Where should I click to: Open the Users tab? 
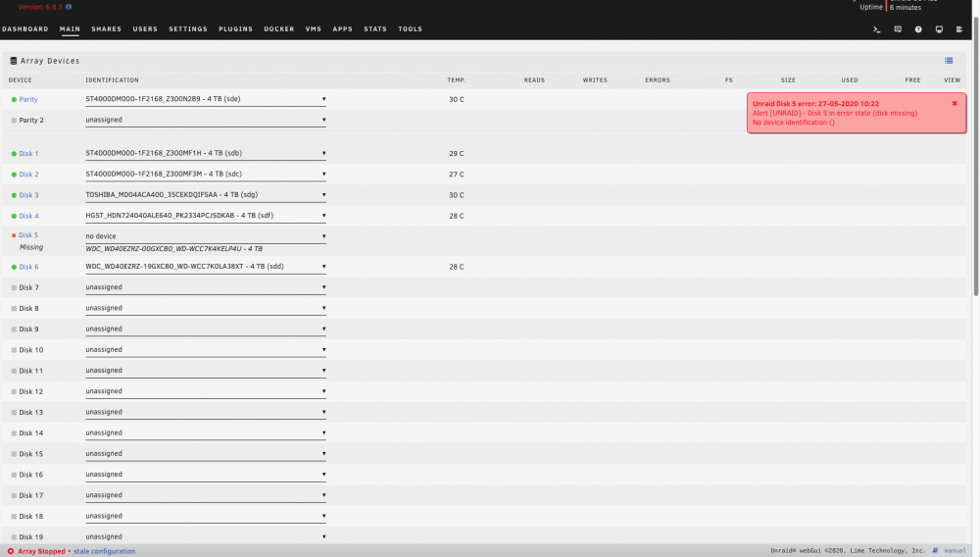pos(145,29)
